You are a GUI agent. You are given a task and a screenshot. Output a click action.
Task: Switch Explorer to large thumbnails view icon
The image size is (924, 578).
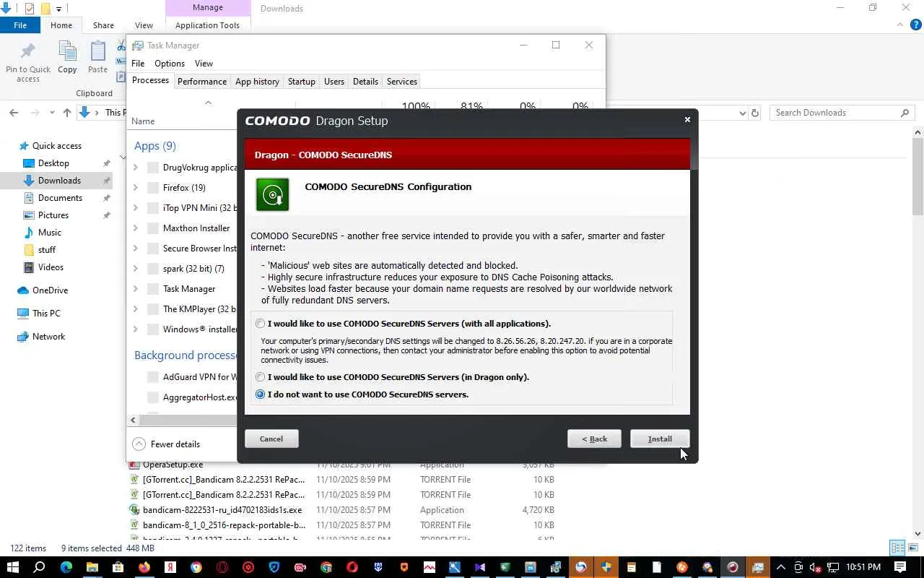coord(912,548)
